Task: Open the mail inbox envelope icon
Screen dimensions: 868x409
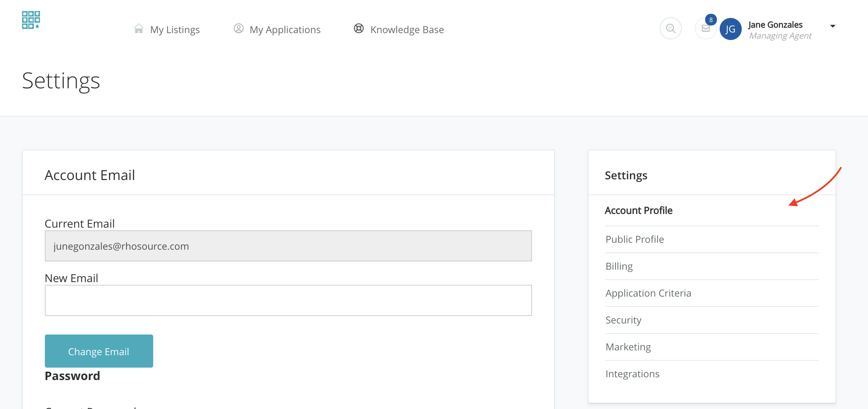Action: point(705,29)
